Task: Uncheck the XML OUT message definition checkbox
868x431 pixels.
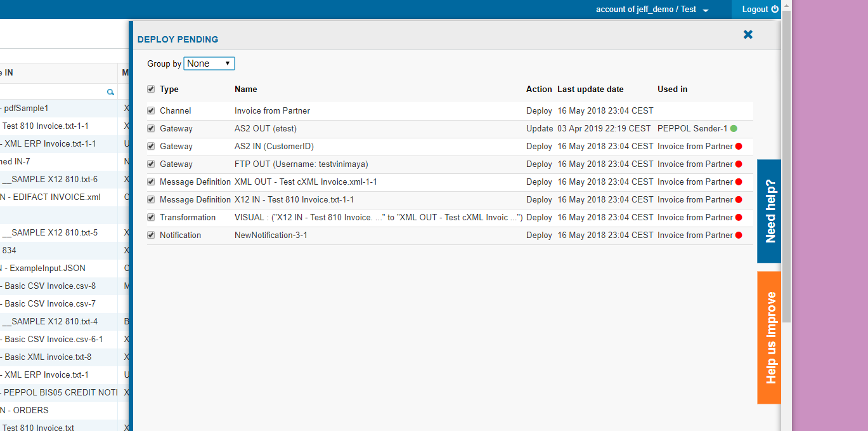Action: tap(151, 182)
